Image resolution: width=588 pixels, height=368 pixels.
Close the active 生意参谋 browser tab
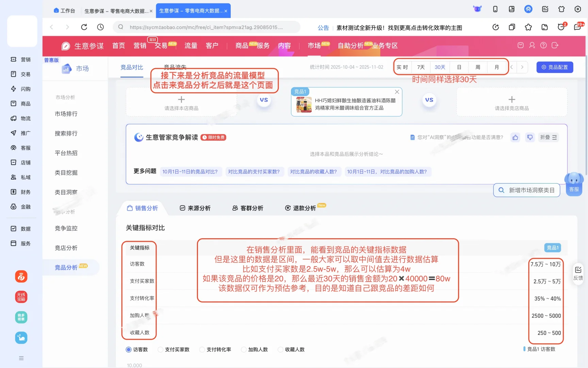pos(226,11)
